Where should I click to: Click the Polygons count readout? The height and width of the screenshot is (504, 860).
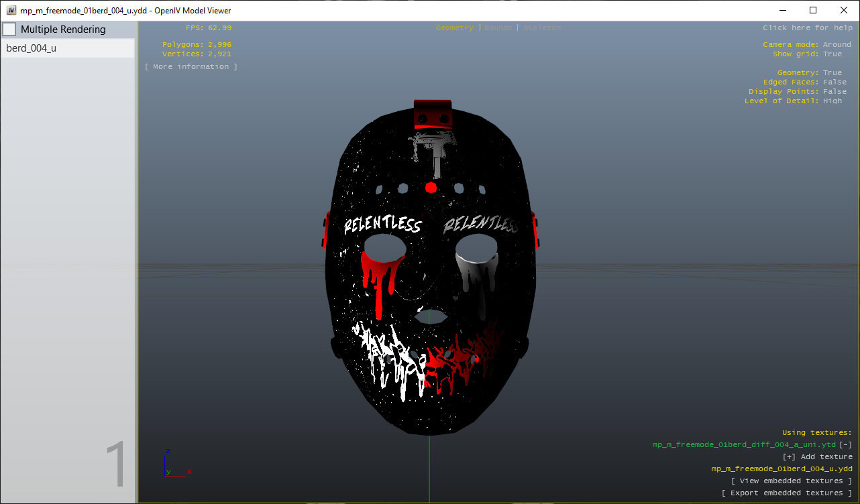(197, 44)
